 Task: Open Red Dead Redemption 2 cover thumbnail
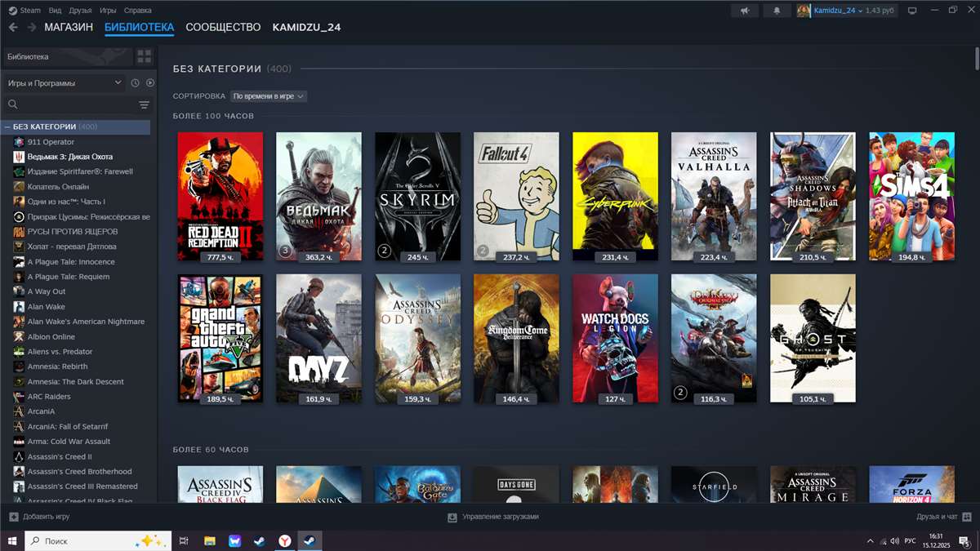coord(219,196)
